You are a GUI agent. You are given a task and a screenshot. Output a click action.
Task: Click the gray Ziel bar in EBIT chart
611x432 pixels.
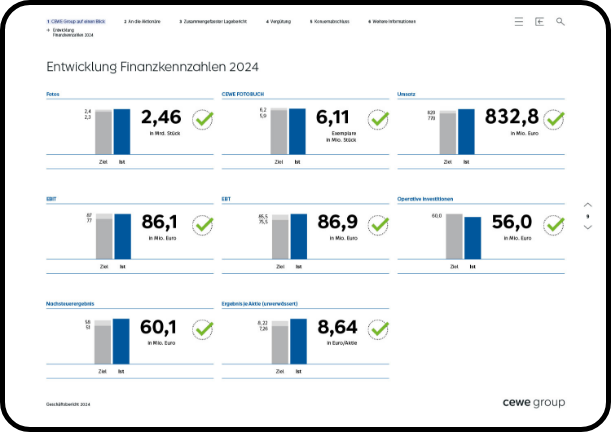[x=104, y=236]
